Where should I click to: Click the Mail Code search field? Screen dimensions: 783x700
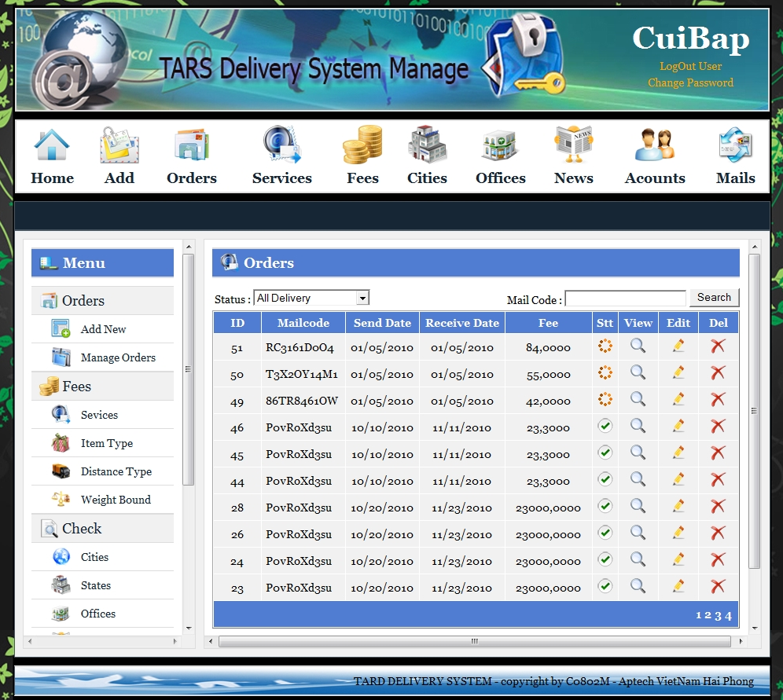tap(625, 299)
